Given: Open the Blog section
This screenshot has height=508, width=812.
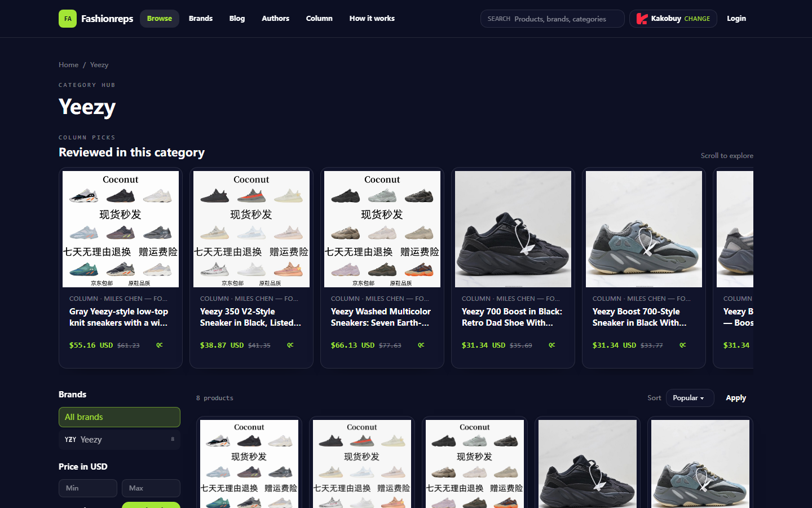Looking at the screenshot, I should 237,19.
